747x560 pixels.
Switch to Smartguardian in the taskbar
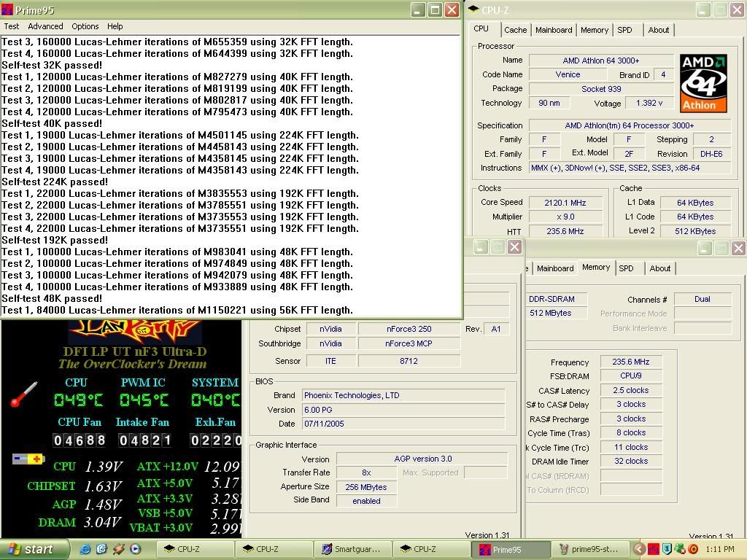coord(353,549)
